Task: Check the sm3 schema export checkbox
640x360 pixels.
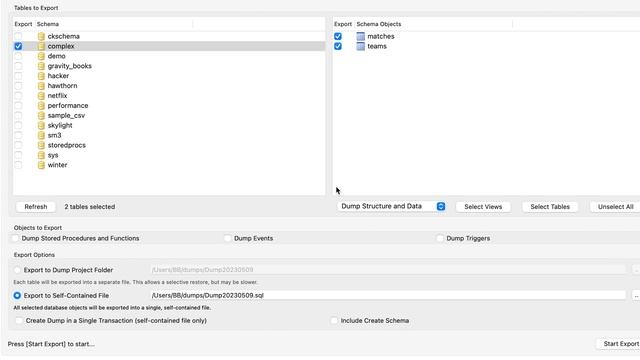Action: (x=18, y=135)
